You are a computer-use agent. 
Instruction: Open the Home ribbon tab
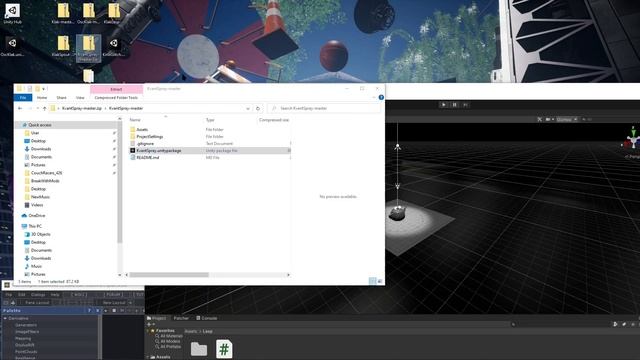click(x=42, y=98)
